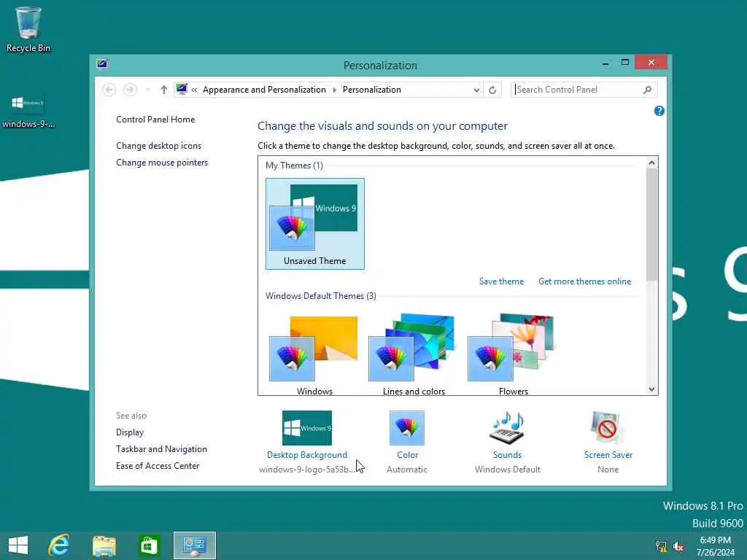747x560 pixels.
Task: Refresh the Personalization page
Action: [x=492, y=90]
